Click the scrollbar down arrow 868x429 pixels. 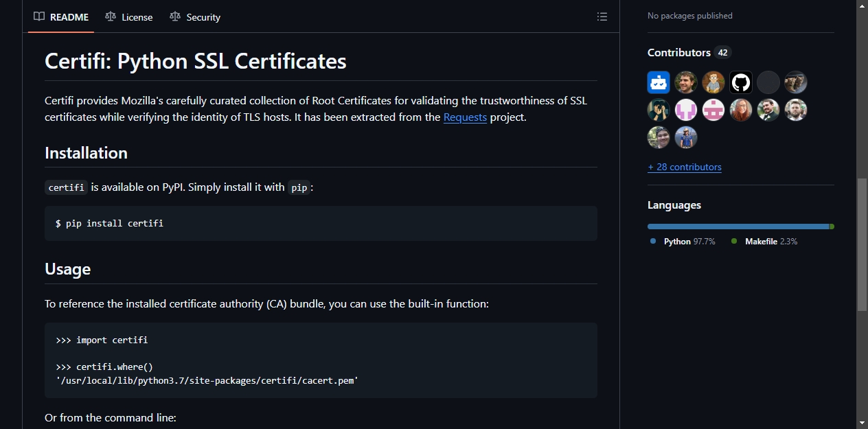862,422
